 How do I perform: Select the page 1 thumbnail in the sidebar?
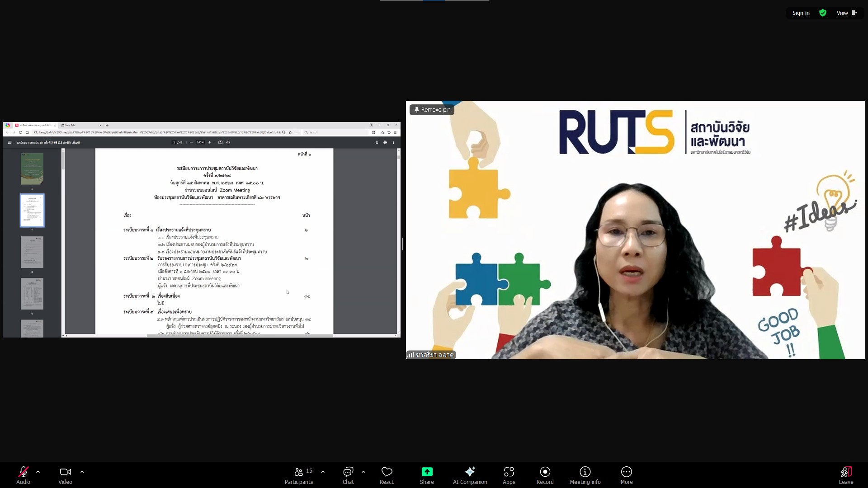(32, 169)
